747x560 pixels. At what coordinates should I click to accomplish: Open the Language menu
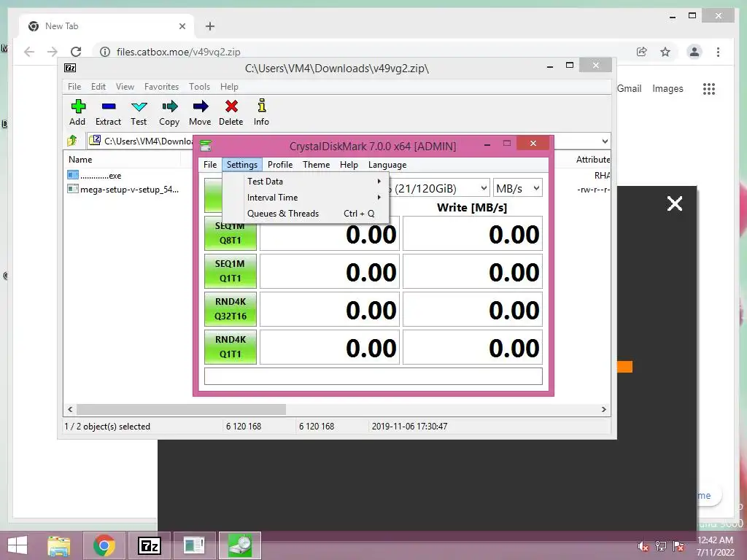coord(387,165)
